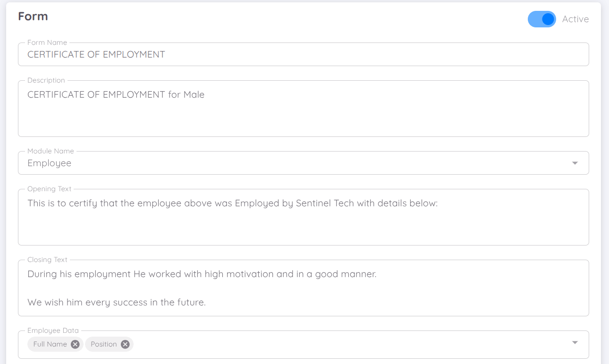This screenshot has height=364, width=609.
Task: Remove the Full Name chip via its X icon
Action: [75, 344]
